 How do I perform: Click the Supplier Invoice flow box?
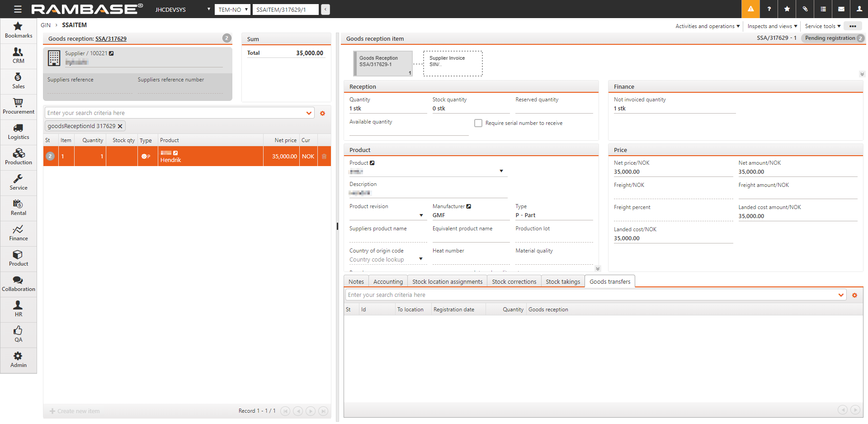453,63
